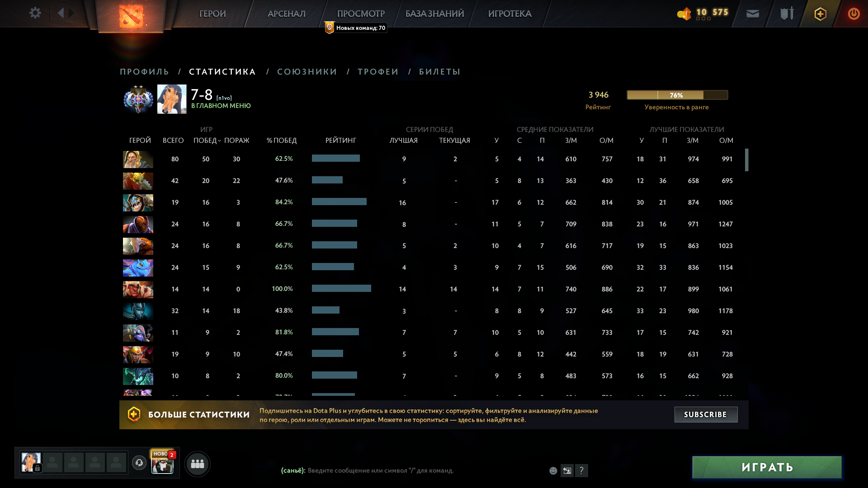Open АРСЕНАЛ menu

(286, 14)
